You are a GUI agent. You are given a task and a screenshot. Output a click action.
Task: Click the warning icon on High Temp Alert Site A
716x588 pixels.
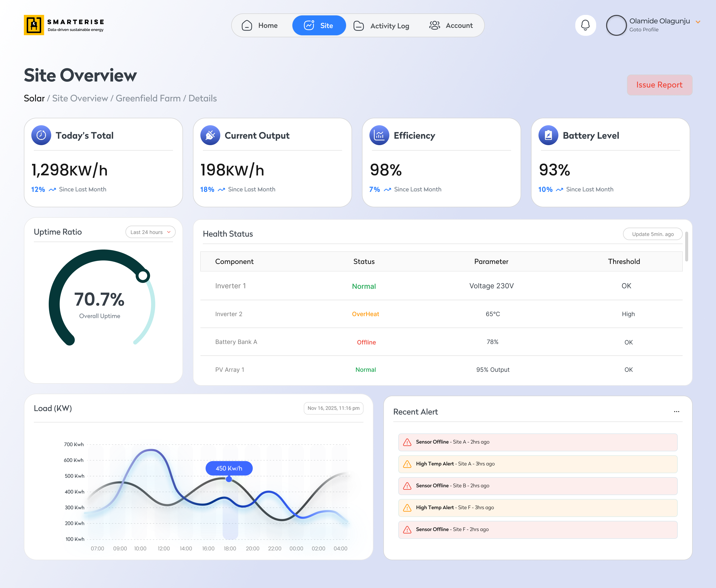pos(407,464)
